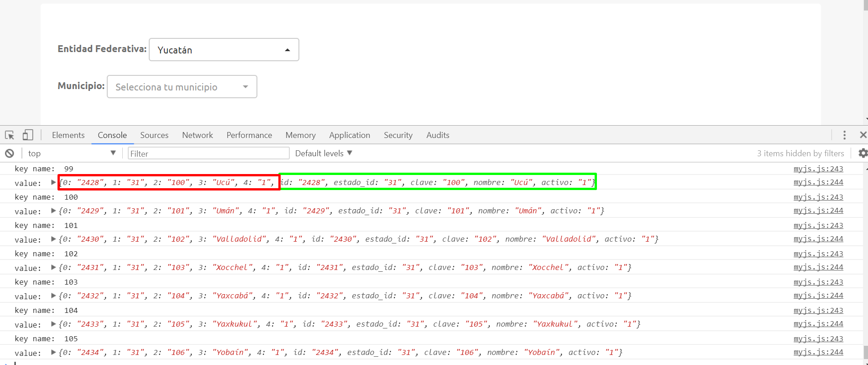868x365 pixels.
Task: Click the console Filter input field
Action: pyautogui.click(x=209, y=153)
